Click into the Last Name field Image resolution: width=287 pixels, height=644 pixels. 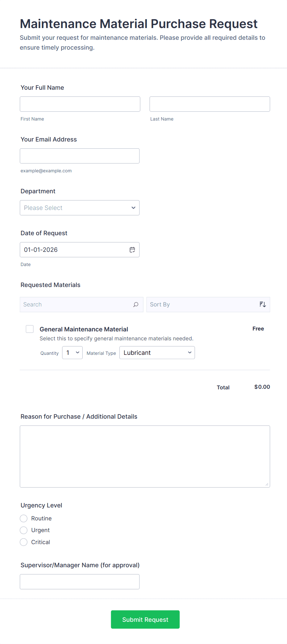pos(210,104)
